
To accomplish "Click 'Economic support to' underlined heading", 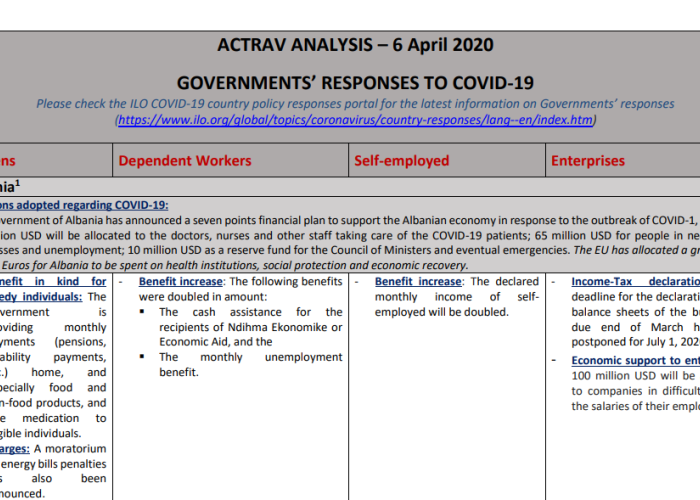I will (x=627, y=360).
